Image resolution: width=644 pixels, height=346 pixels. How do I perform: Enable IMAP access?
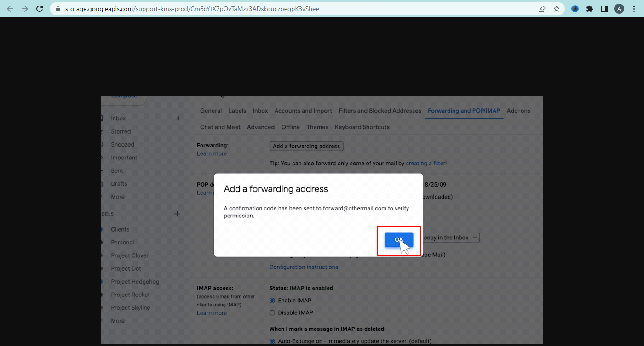(x=273, y=300)
